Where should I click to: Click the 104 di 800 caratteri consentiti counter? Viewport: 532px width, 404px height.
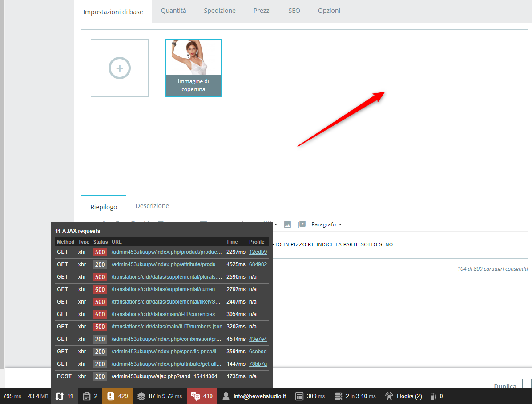coord(493,269)
